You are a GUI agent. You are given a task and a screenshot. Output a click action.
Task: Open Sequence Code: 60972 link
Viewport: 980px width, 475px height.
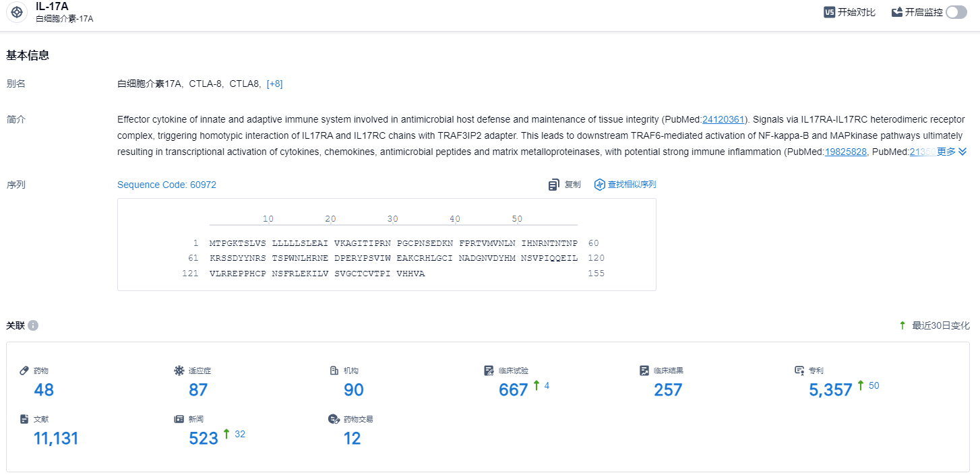pos(166,185)
